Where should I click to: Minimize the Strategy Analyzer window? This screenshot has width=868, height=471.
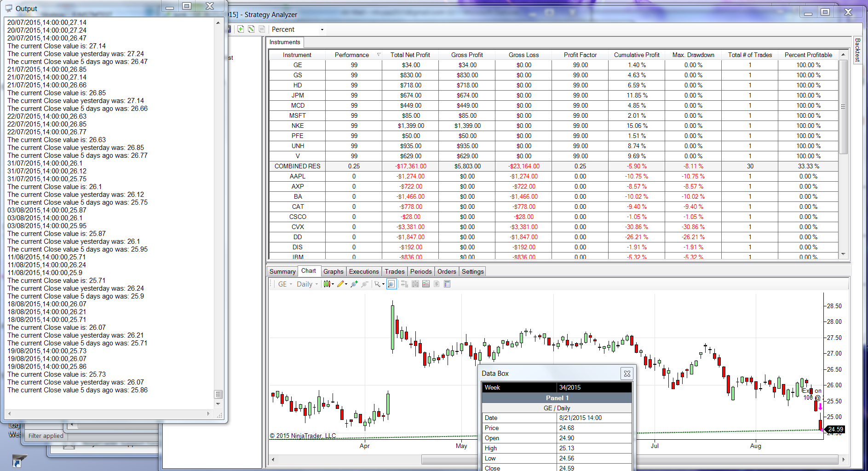tap(808, 12)
